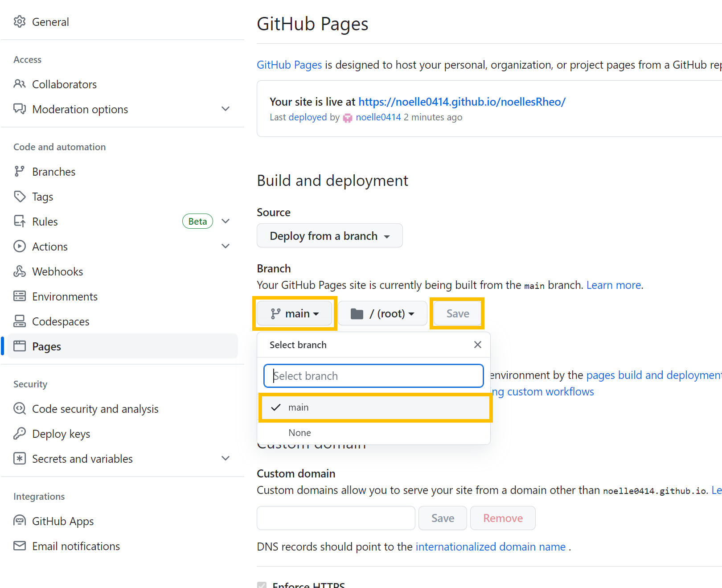This screenshot has width=722, height=588.
Task: Click the Remove custom domain button
Action: pos(503,518)
